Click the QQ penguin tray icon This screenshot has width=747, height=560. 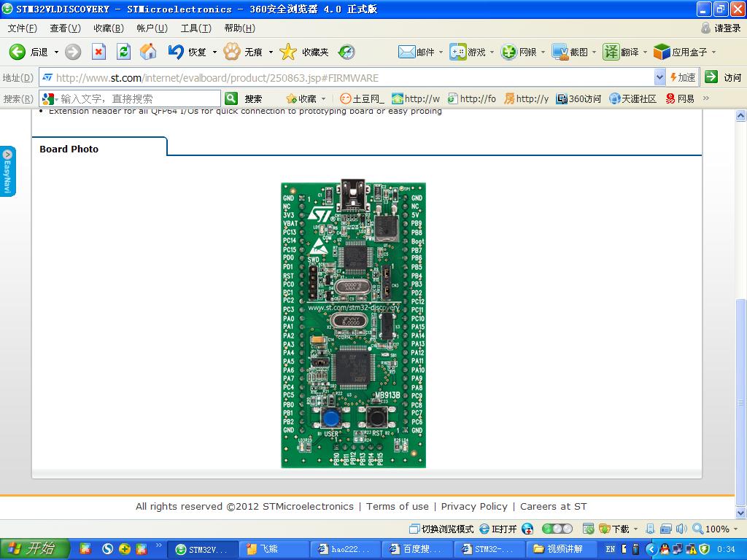point(665,549)
